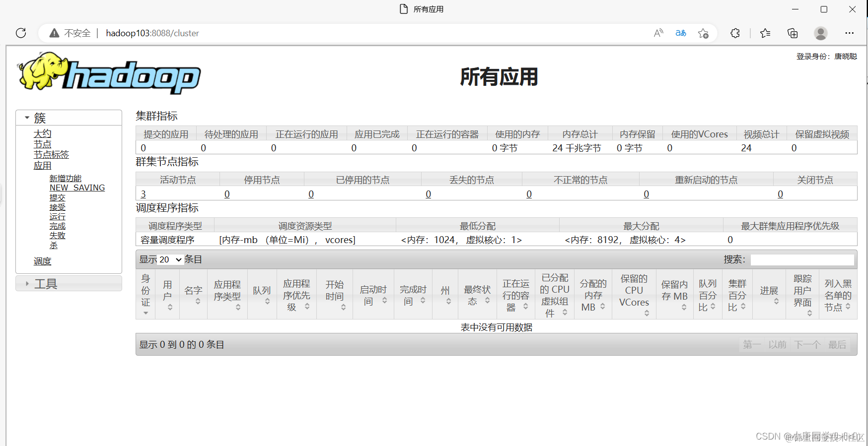Go to 最后 page button
The image size is (868, 446).
click(837, 344)
